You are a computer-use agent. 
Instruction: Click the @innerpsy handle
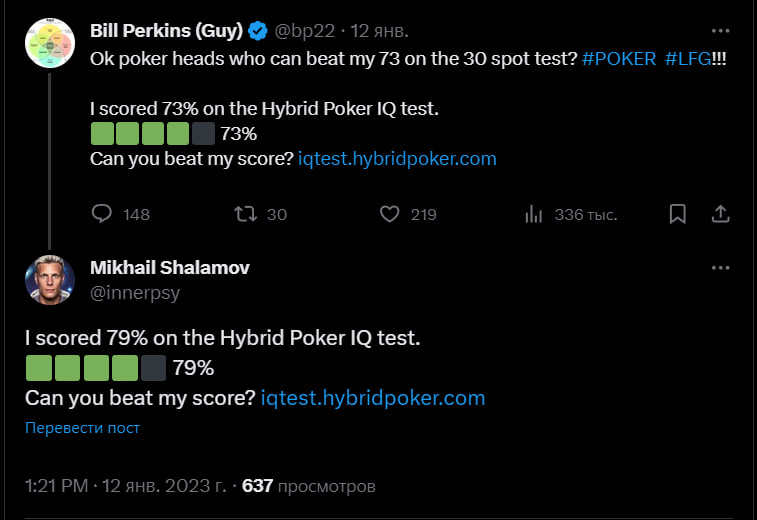[135, 293]
